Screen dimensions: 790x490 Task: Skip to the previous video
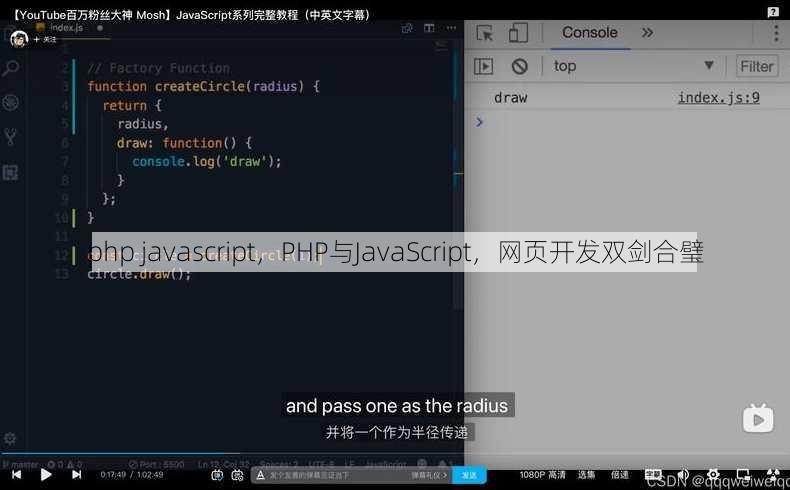17,474
